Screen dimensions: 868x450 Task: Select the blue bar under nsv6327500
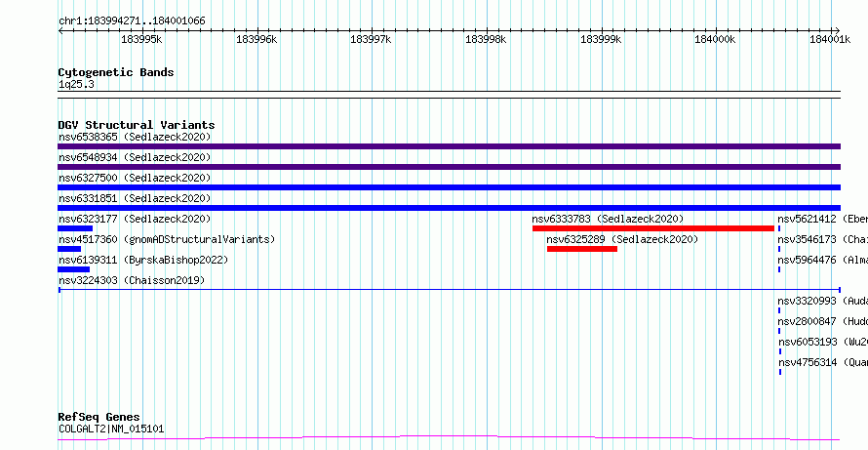449,187
